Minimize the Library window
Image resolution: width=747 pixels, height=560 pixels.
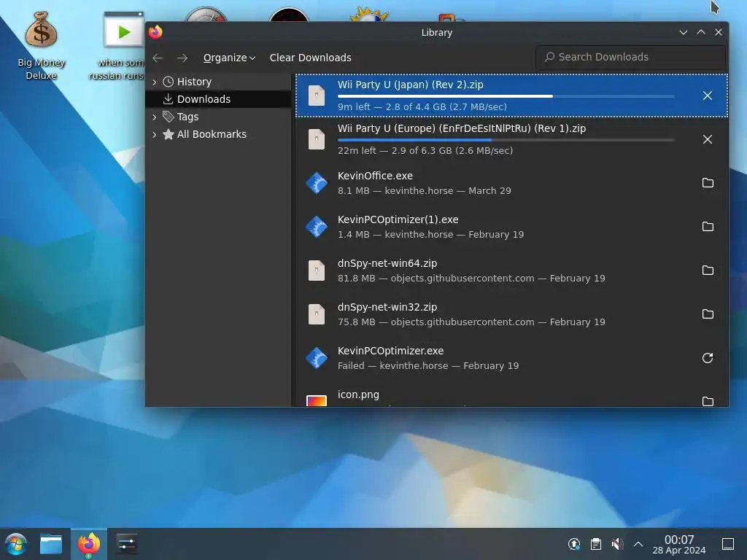tap(683, 32)
